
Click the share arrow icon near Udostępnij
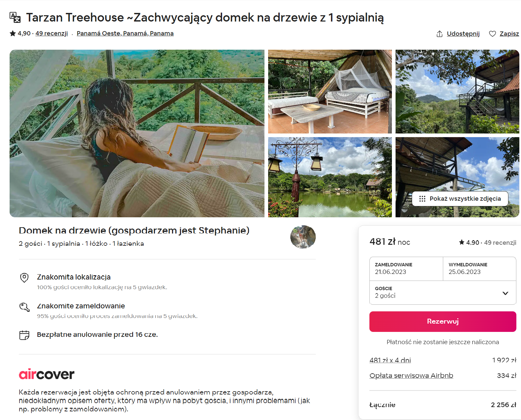pyautogui.click(x=440, y=34)
